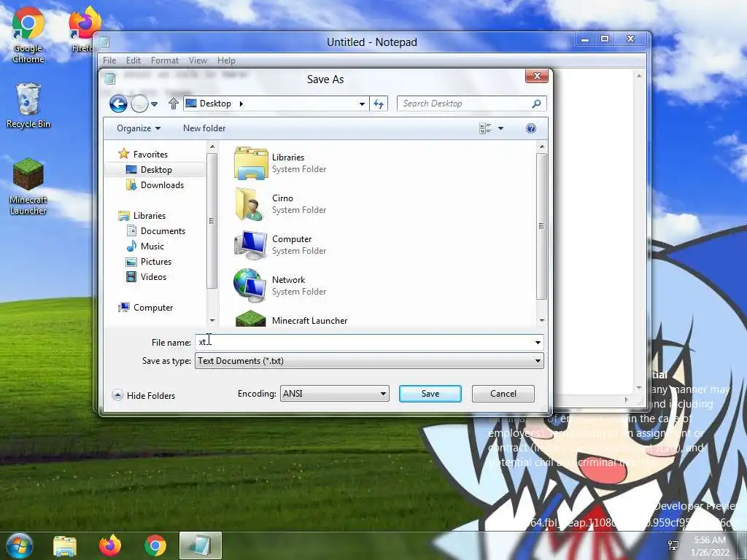Screen dimensions: 747x560
Task: Click New folder button
Action: coord(204,128)
